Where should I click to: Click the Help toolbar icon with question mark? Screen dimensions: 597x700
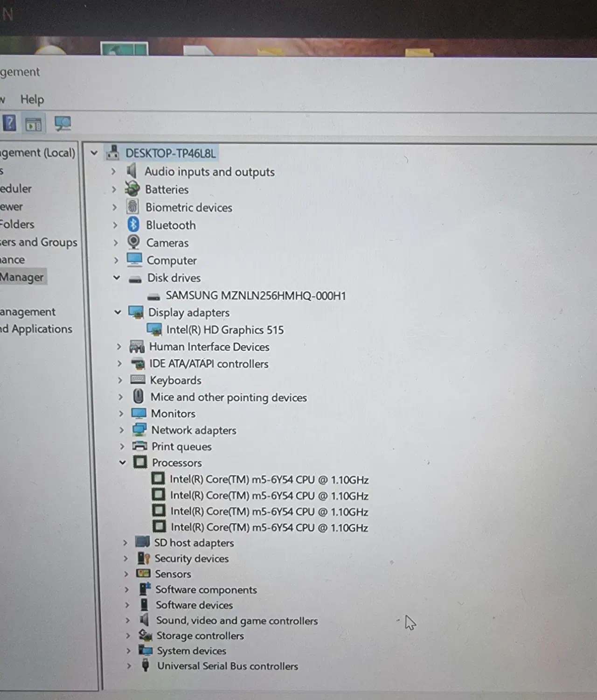(9, 124)
